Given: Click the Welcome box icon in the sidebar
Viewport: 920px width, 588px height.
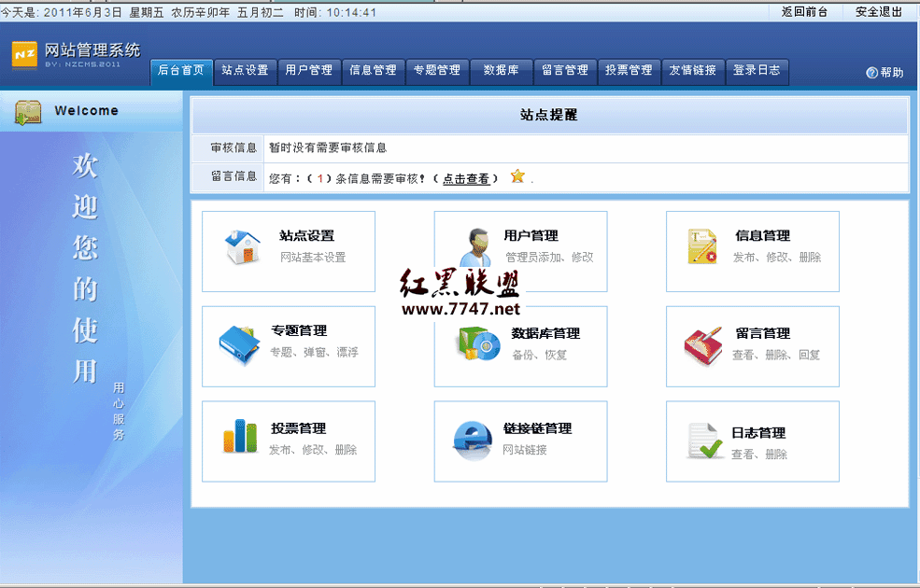Looking at the screenshot, I should pyautogui.click(x=28, y=112).
